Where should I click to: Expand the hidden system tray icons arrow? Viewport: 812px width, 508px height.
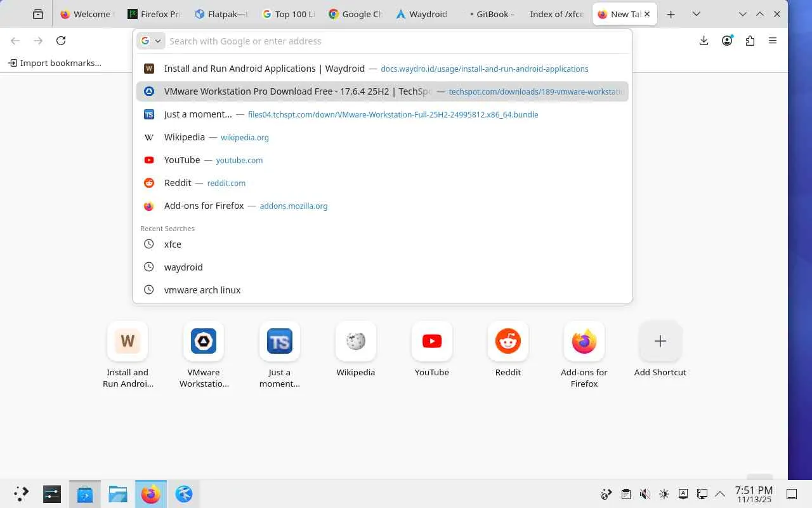tap(720, 494)
